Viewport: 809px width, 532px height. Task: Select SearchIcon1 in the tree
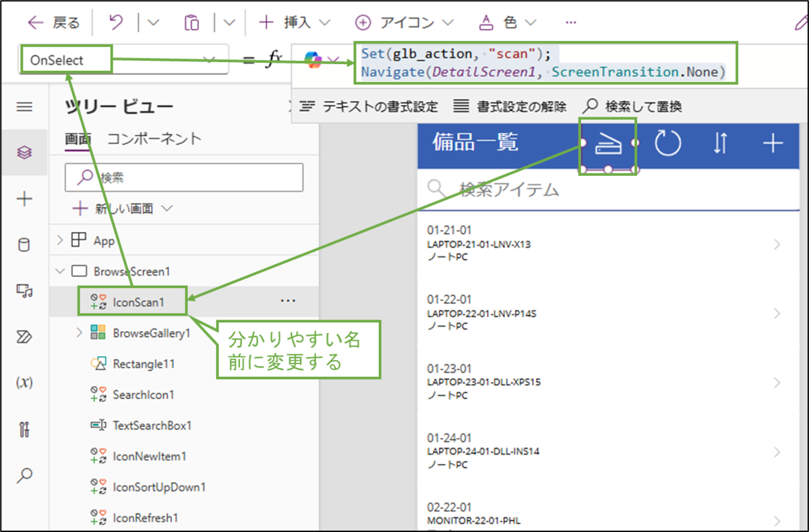144,394
